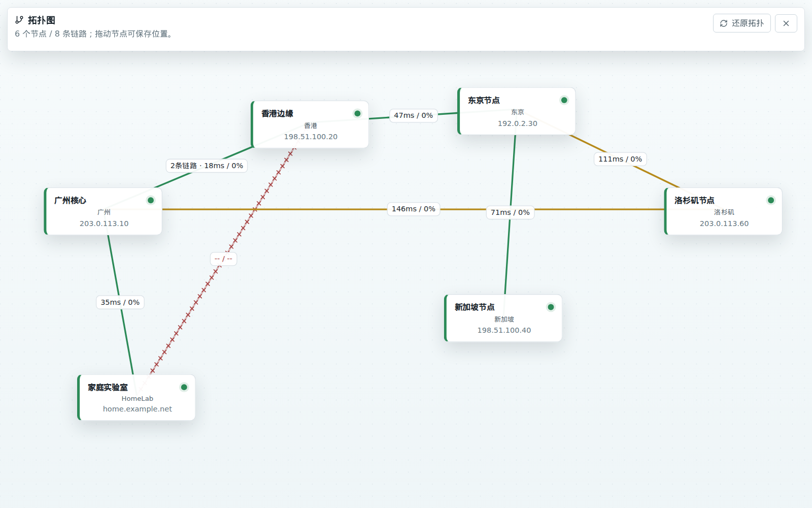This screenshot has width=812, height=508.
Task: Click the failed link label -- / --
Action: click(x=223, y=259)
